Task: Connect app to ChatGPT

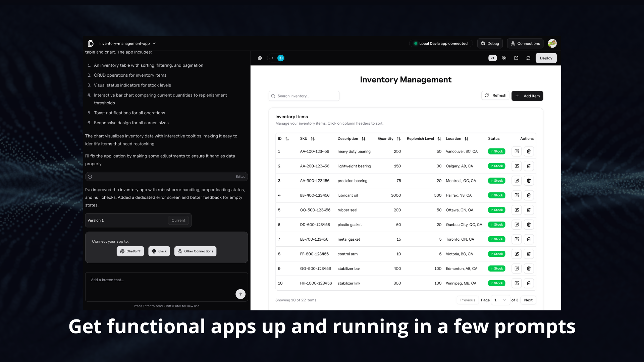Action: pyautogui.click(x=130, y=251)
